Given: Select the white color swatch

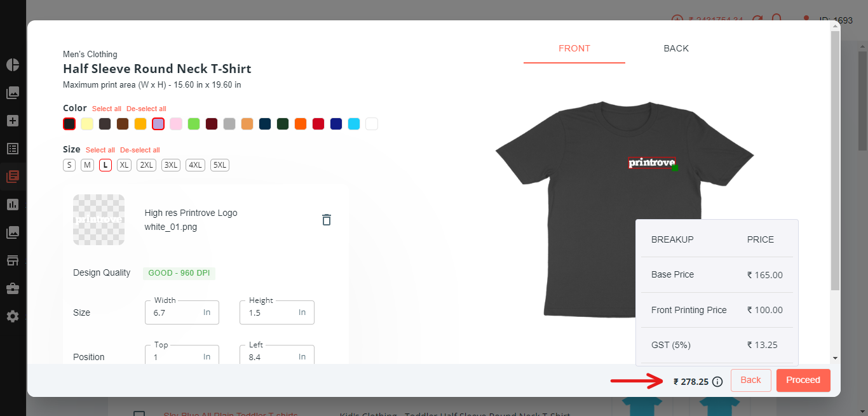Looking at the screenshot, I should [372, 124].
